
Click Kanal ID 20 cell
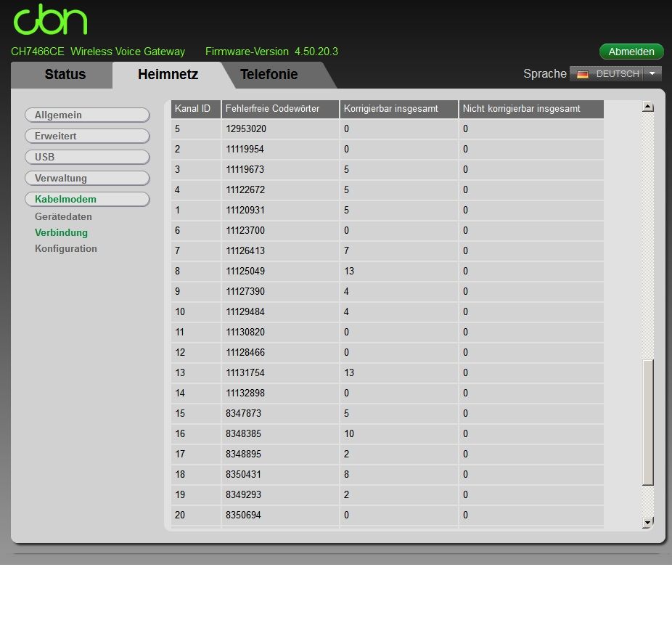point(196,515)
